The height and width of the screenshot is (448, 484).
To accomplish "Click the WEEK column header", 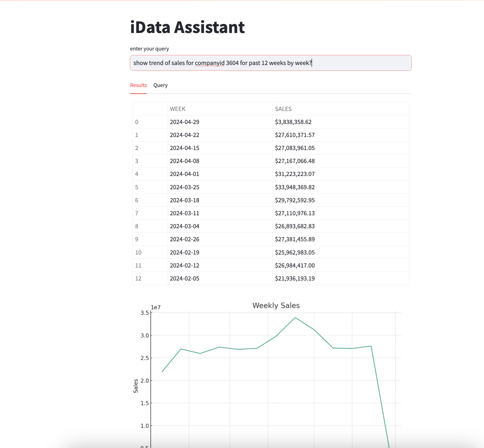I will pos(177,109).
